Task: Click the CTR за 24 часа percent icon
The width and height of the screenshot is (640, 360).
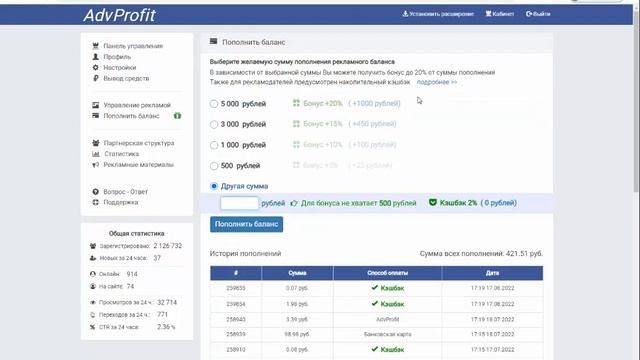Action: pos(93,327)
